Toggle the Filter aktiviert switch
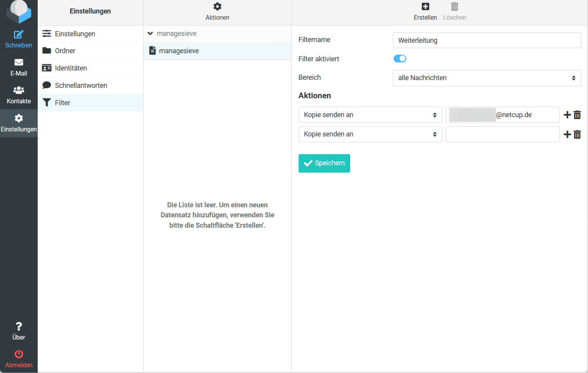Screen dimensions: 588x373 [400, 59]
